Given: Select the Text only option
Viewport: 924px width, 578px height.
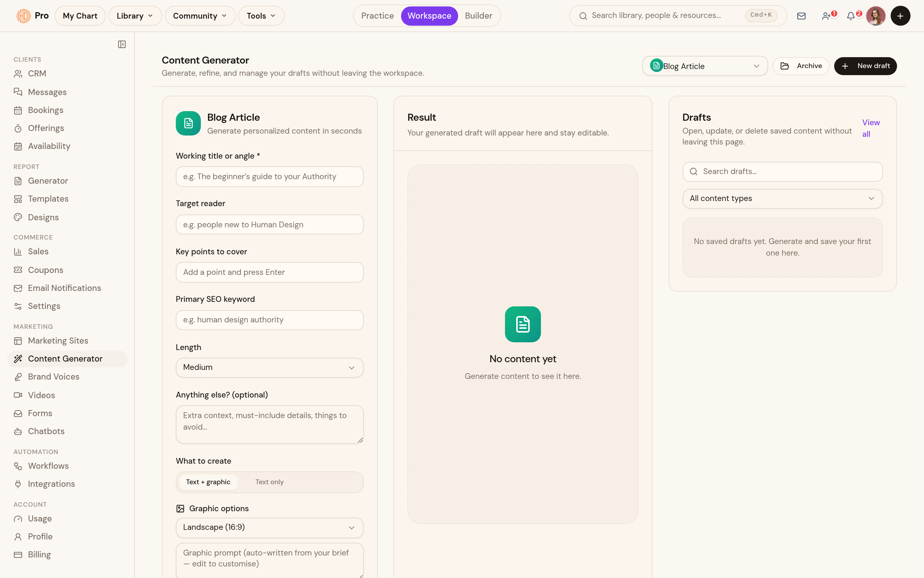Looking at the screenshot, I should point(269,482).
